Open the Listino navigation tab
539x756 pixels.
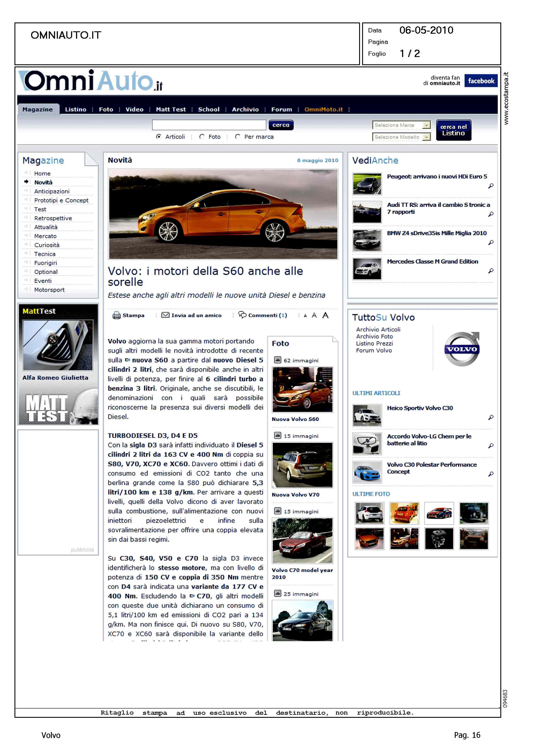(75, 109)
